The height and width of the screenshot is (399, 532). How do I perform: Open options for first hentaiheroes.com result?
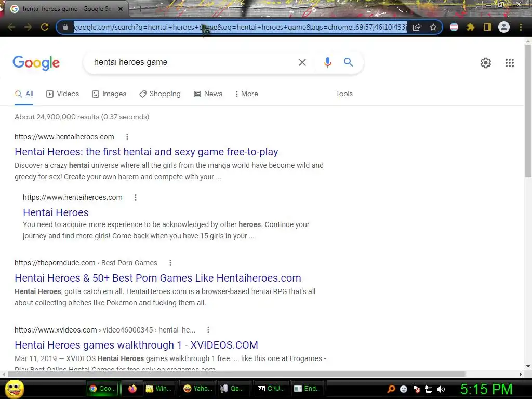click(127, 137)
